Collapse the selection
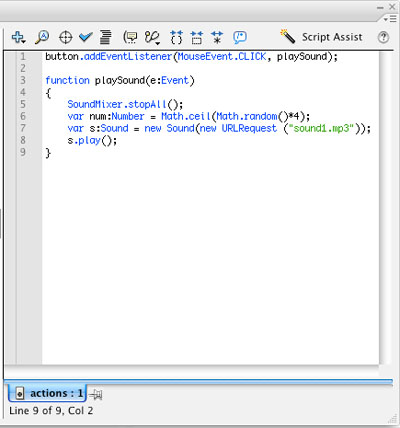The image size is (400, 428). point(197,37)
